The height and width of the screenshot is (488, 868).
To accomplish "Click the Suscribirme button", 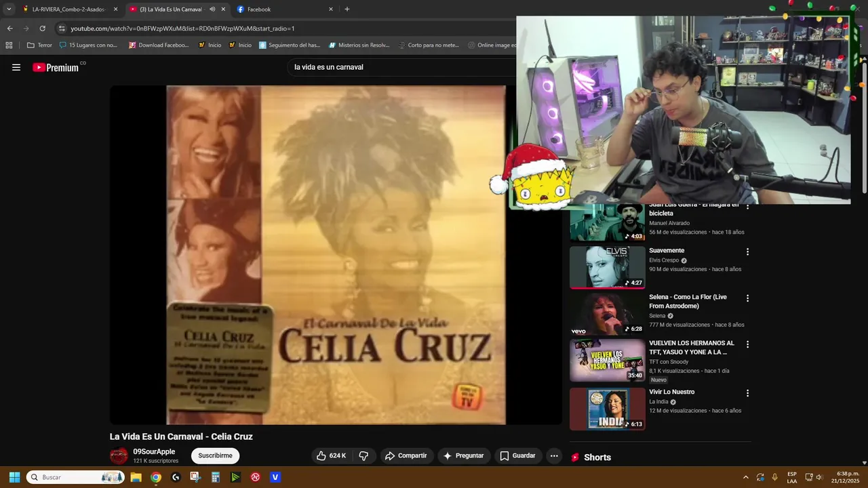I will coord(215,455).
